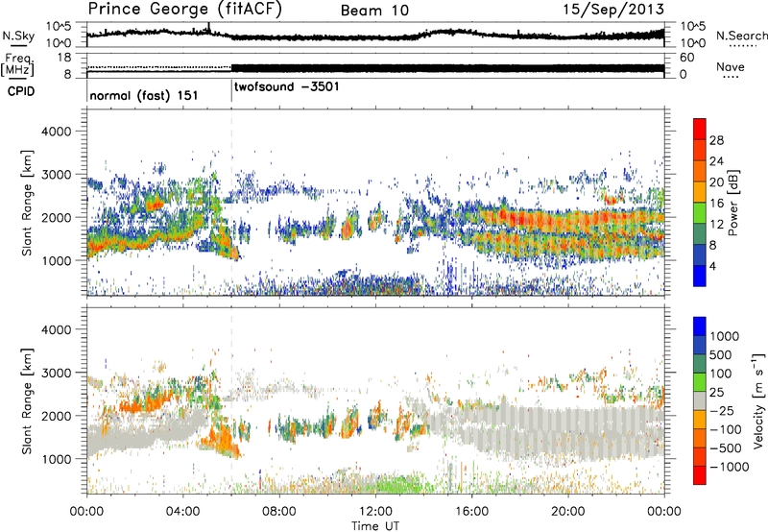
Task: Click the 'Prince George (fitACF)' title text
Action: (x=185, y=10)
